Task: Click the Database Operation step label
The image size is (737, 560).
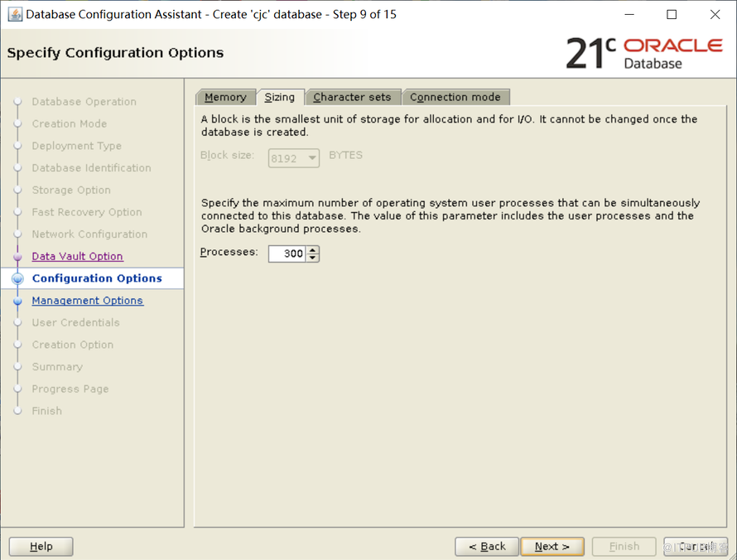Action: [x=84, y=102]
